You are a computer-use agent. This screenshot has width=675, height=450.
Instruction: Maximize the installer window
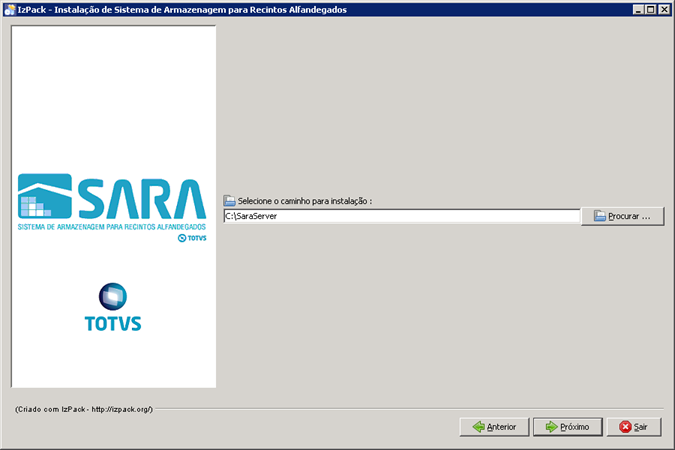[651, 9]
